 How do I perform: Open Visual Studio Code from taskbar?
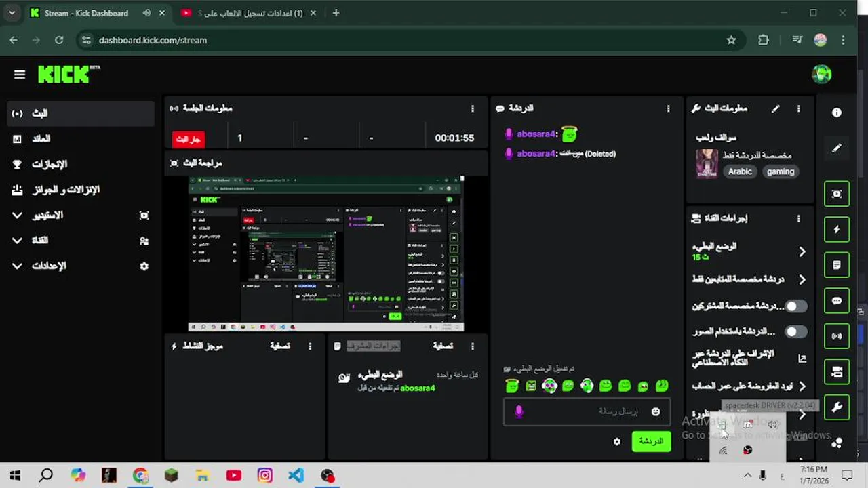(296, 475)
